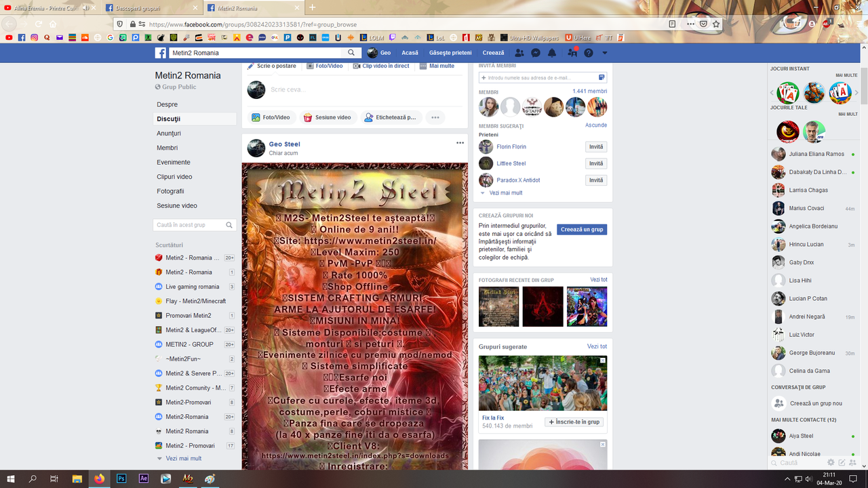Open the 1.441 membri link

(589, 91)
